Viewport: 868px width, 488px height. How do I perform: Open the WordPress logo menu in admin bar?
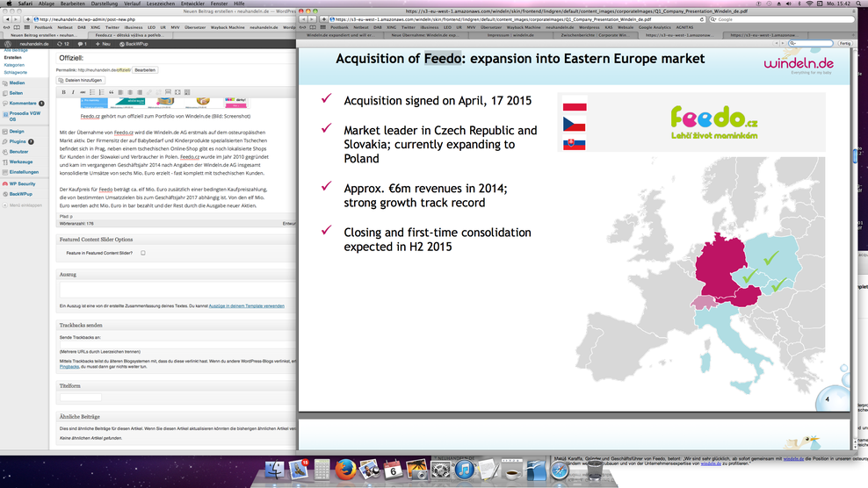point(8,44)
